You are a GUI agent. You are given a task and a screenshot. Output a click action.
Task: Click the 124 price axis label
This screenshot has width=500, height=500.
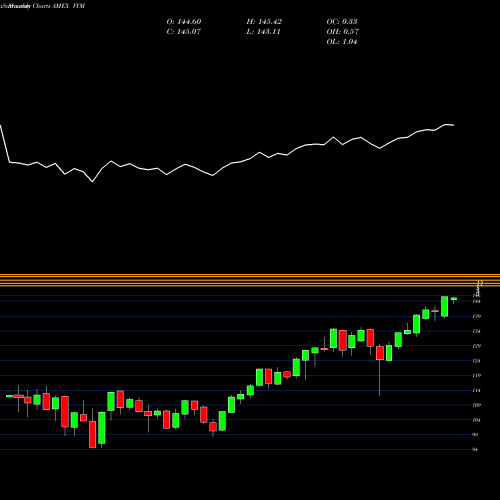tap(477, 361)
